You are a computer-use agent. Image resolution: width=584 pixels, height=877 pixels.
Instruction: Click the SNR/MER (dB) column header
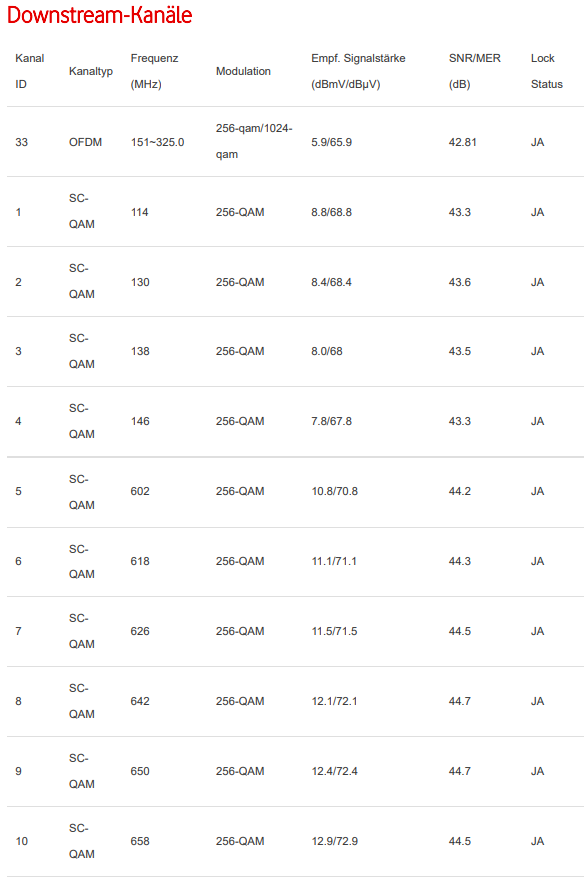pyautogui.click(x=474, y=71)
